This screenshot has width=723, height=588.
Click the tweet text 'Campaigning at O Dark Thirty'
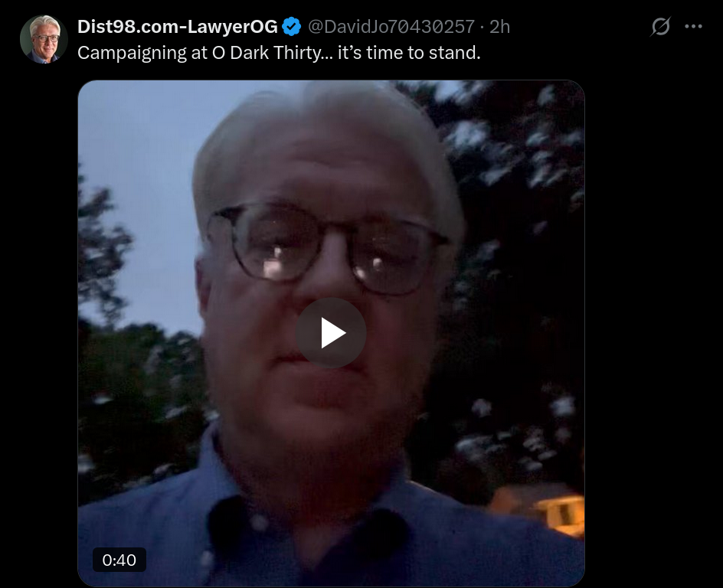pos(198,53)
